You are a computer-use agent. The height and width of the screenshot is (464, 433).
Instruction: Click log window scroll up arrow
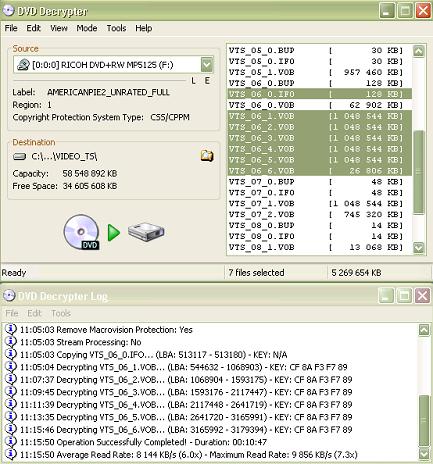424,330
